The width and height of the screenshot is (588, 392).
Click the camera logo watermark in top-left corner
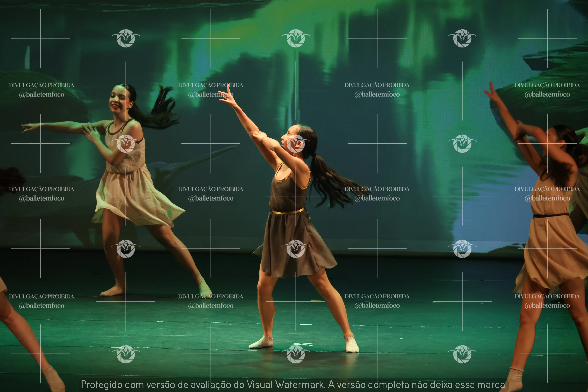tap(126, 38)
